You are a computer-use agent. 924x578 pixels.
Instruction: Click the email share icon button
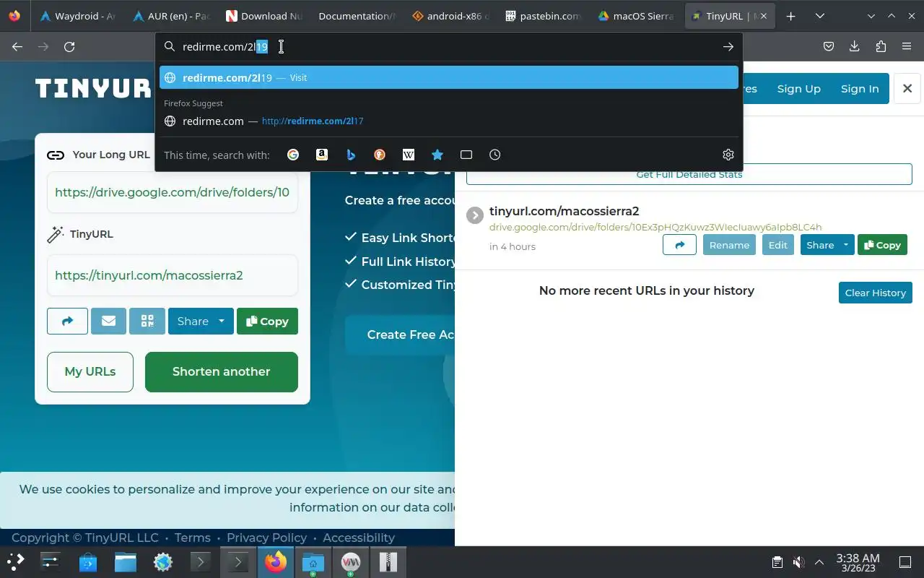coord(108,321)
